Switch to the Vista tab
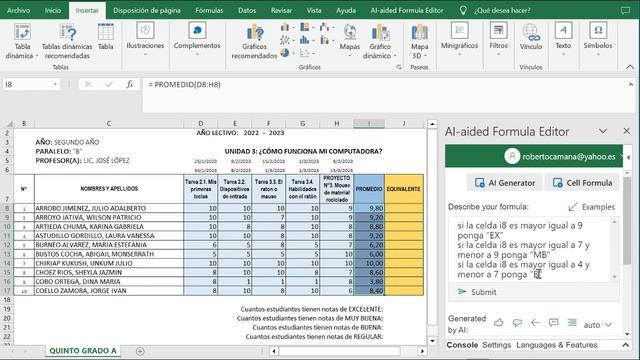This screenshot has height=360, width=640. click(314, 10)
